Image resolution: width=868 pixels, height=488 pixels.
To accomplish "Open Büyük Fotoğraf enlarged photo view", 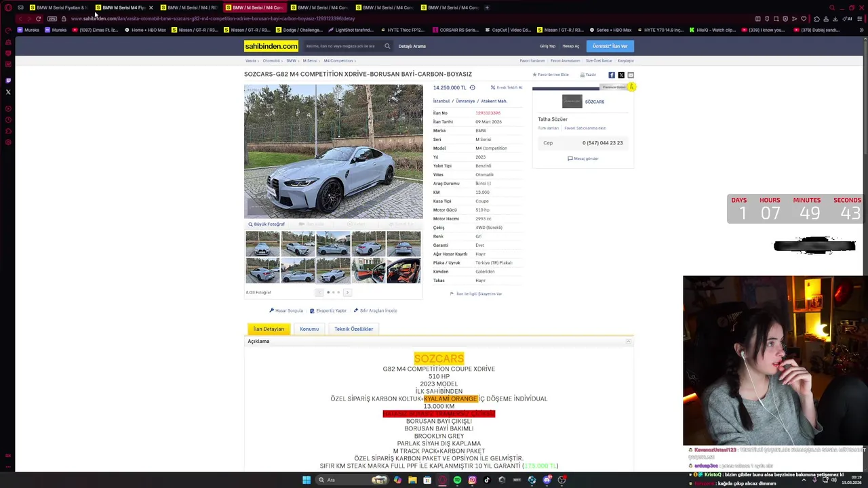I will tap(267, 224).
